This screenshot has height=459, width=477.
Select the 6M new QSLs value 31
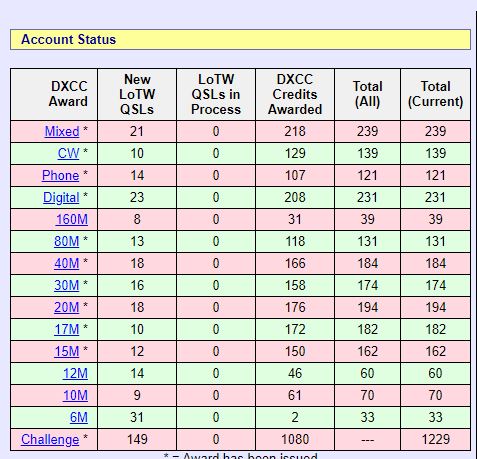[137, 417]
